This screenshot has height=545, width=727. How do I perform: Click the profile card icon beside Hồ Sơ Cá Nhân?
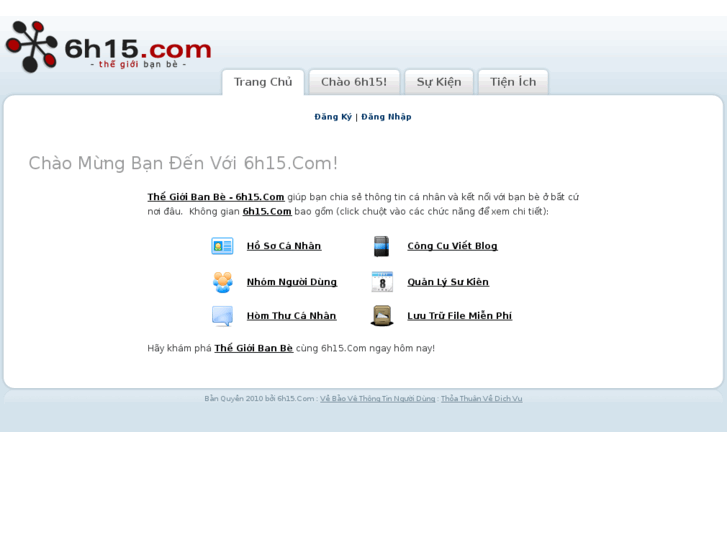tap(222, 246)
